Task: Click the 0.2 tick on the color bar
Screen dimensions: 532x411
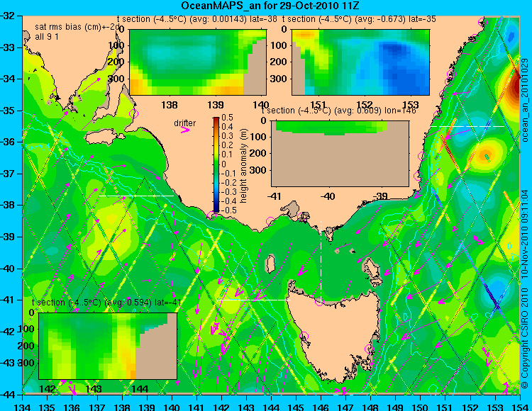Action: (227, 145)
